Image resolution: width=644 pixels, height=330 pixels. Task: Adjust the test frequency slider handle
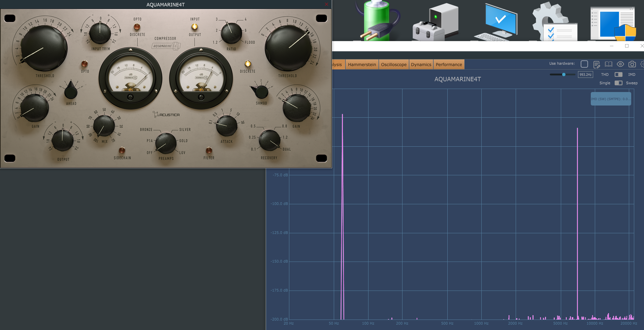tap(564, 74)
